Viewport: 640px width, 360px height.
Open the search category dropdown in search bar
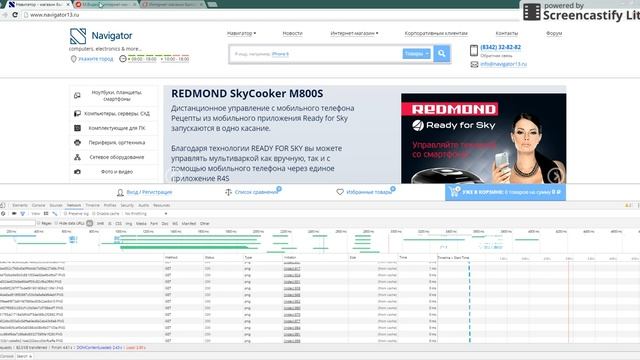pos(416,53)
